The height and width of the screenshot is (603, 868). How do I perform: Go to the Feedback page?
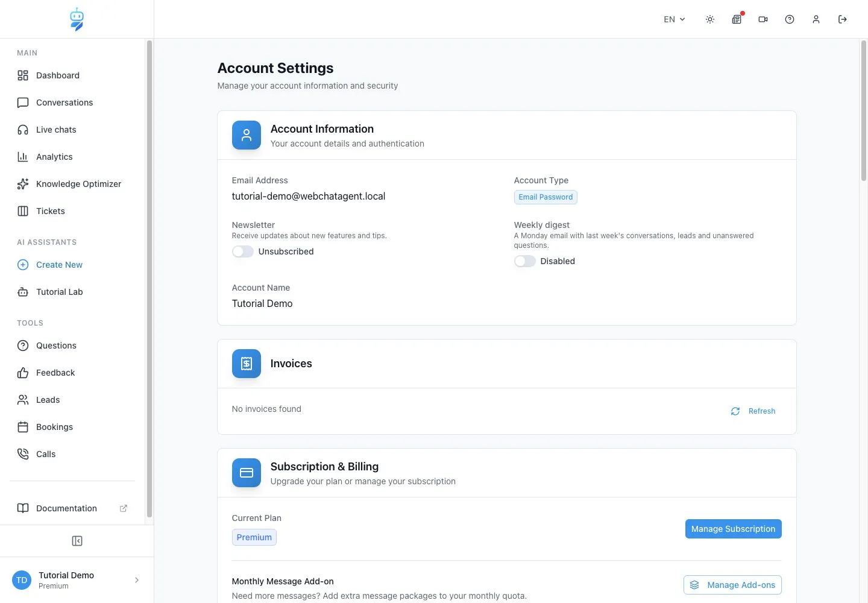(x=72, y=373)
